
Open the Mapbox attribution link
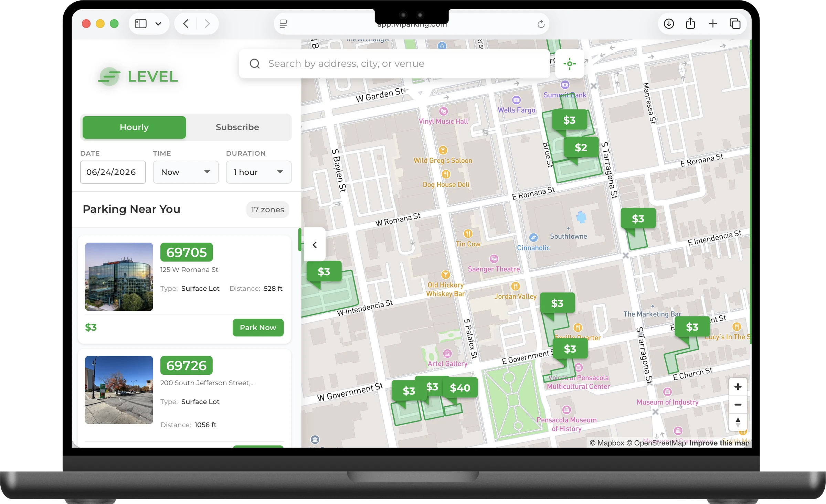coord(607,443)
